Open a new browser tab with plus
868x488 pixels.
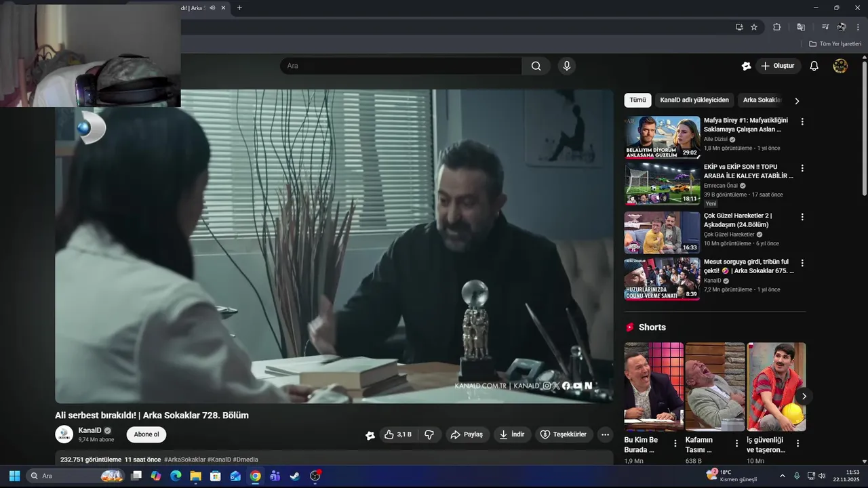[x=239, y=8]
